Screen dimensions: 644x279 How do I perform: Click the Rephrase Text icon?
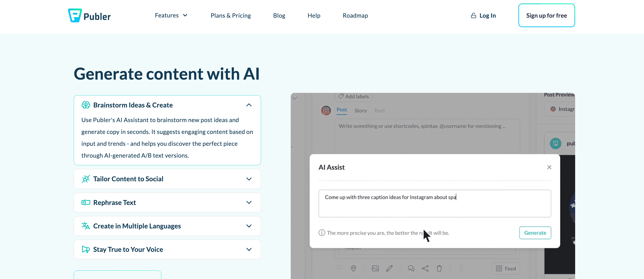[86, 202]
